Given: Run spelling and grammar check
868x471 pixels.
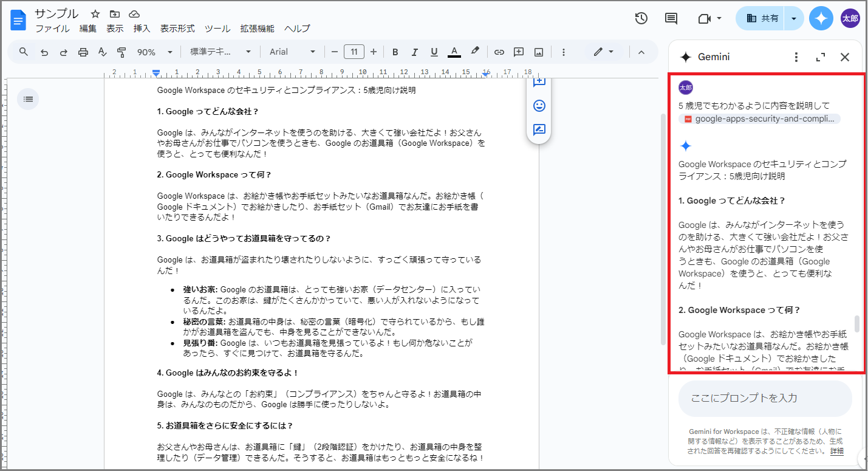Looking at the screenshot, I should [x=102, y=52].
